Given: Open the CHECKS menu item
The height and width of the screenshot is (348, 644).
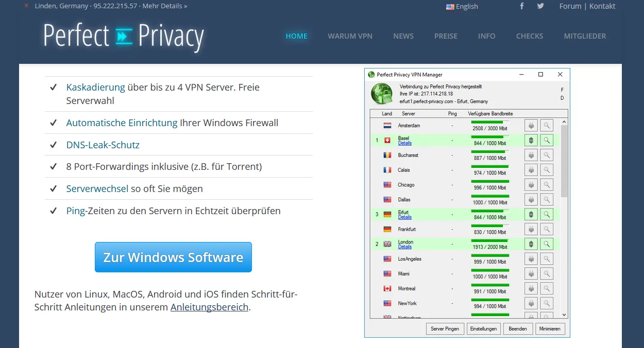Looking at the screenshot, I should click(x=530, y=36).
